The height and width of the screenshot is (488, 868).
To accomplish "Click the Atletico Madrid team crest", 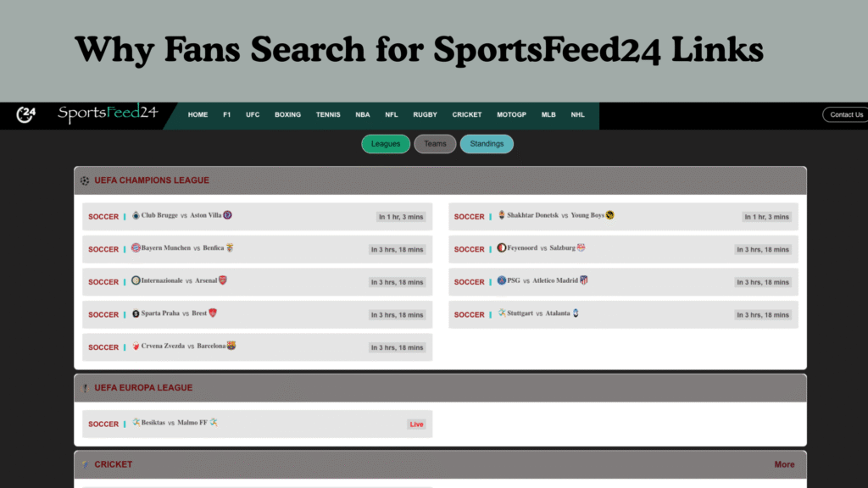I will (x=584, y=280).
